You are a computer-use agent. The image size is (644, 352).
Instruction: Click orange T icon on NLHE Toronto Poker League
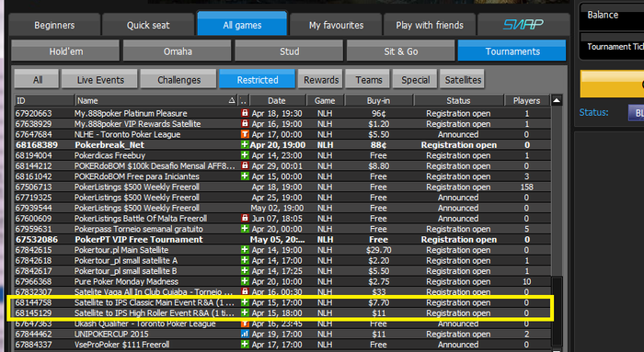[x=245, y=134]
